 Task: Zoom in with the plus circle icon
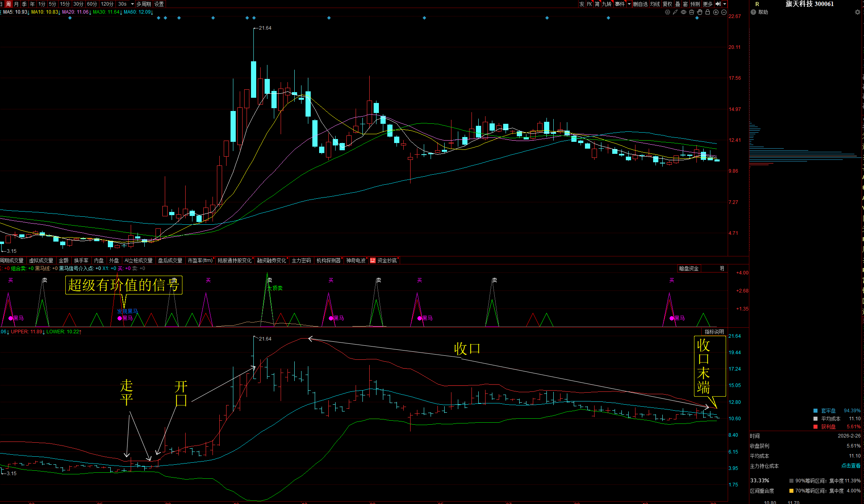click(716, 12)
